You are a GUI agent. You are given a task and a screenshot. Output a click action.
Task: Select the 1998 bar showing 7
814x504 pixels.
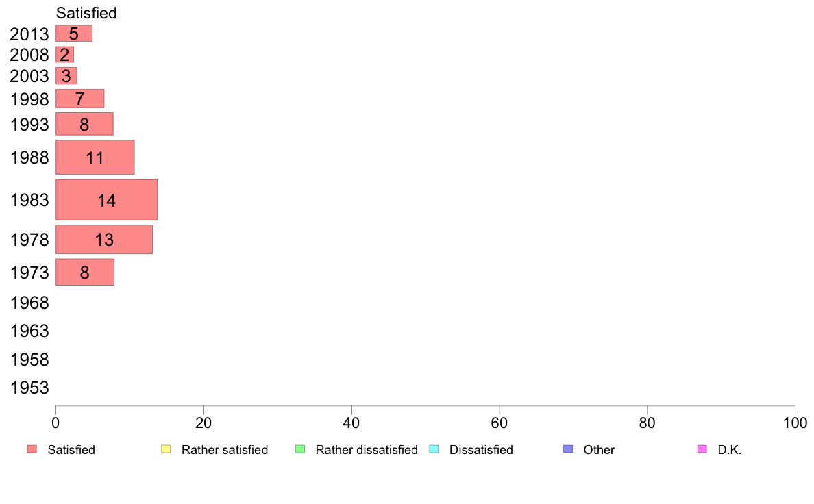(x=80, y=98)
